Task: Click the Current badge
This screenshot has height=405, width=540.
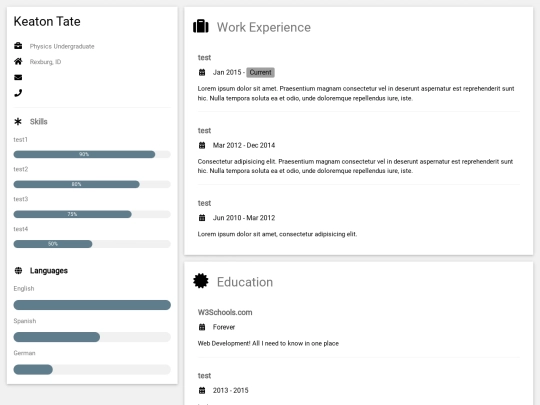Action: [x=260, y=72]
